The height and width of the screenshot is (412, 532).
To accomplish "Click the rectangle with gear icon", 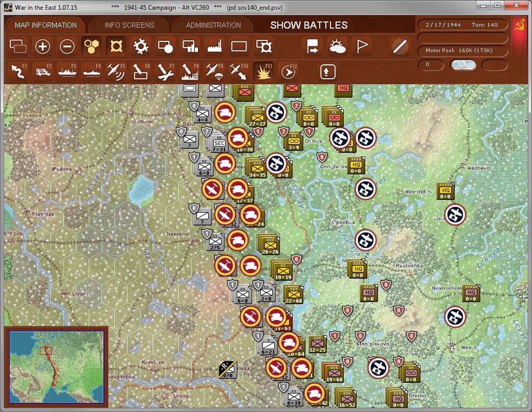I will coord(263,47).
